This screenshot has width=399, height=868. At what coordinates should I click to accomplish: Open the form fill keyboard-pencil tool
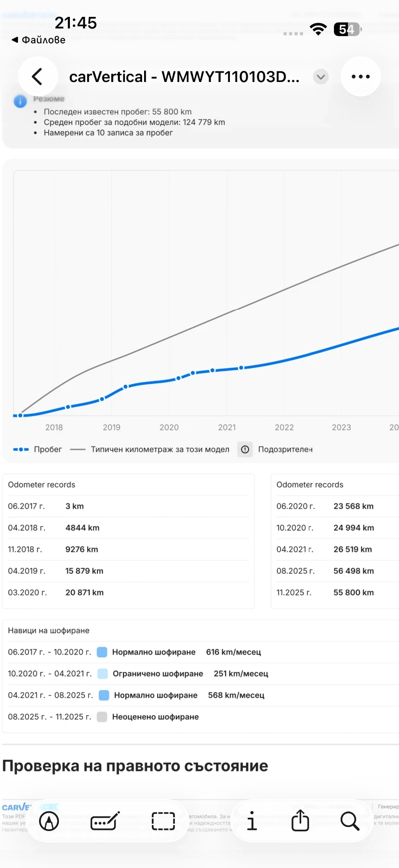coord(105,821)
